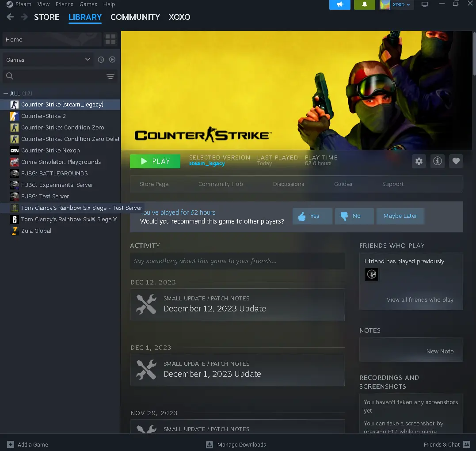Screen dimensions: 476x451
Task: Open the Store Page tab
Action: pyautogui.click(x=154, y=184)
